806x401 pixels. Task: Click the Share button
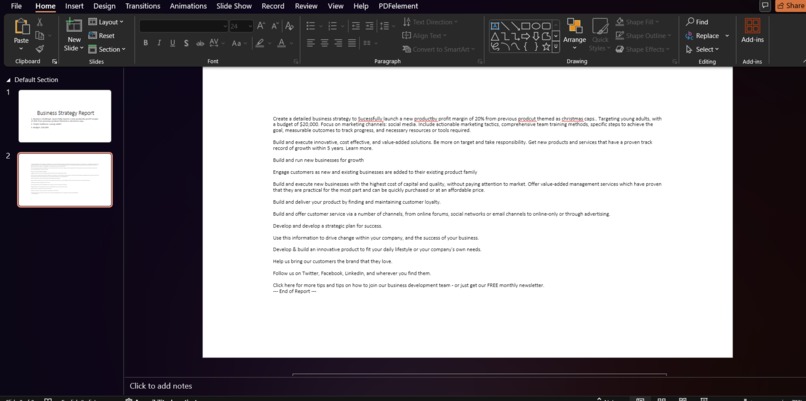coord(791,6)
